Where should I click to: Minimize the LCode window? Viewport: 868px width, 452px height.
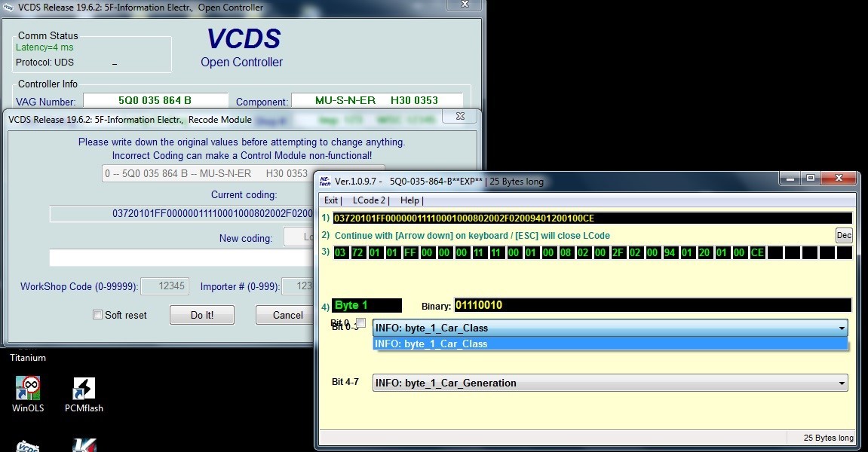point(790,178)
